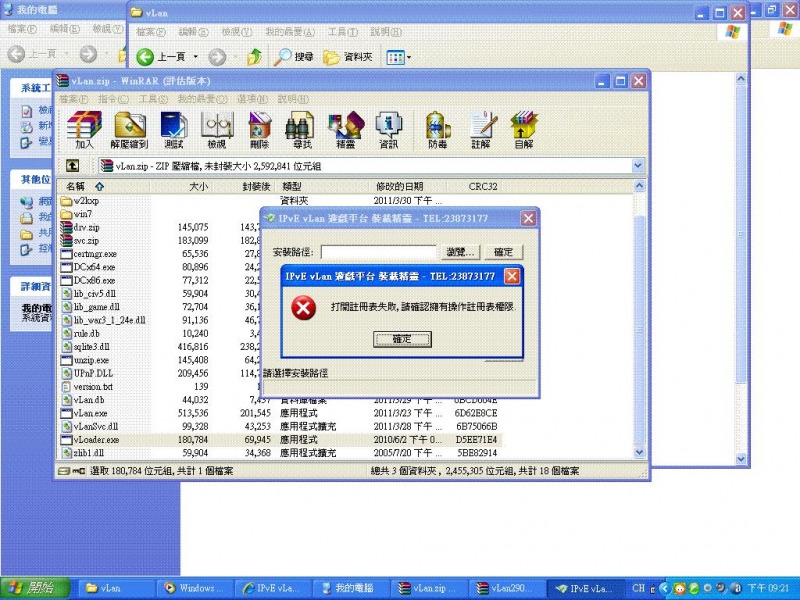800x600 pixels.
Task: Create 自解 (SFX) self-extracting archive
Action: click(x=524, y=130)
